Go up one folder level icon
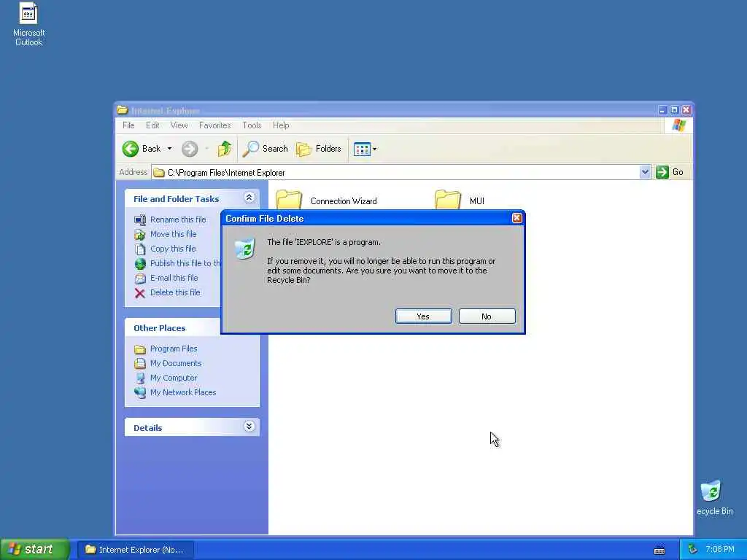The width and height of the screenshot is (747, 560). [x=225, y=149]
